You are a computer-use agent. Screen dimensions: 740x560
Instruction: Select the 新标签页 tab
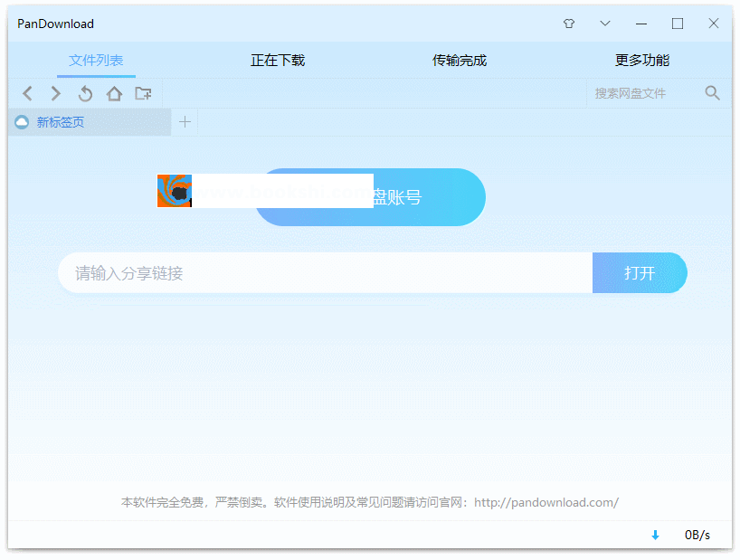click(90, 122)
